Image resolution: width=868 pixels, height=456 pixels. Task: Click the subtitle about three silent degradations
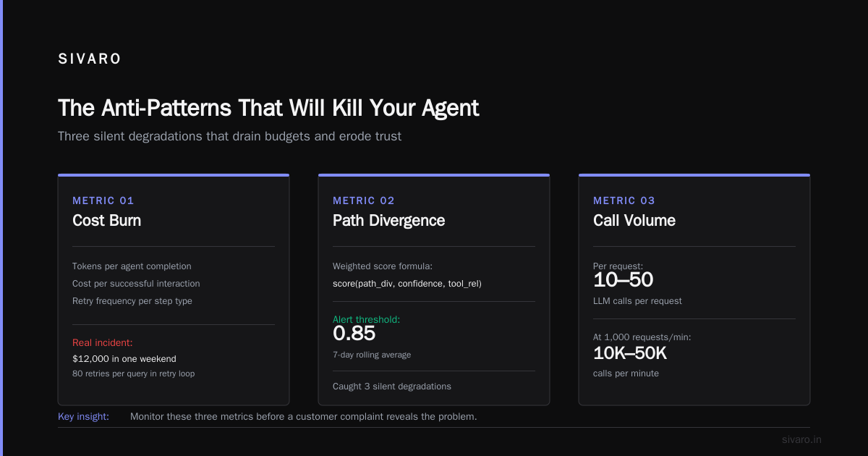(229, 136)
